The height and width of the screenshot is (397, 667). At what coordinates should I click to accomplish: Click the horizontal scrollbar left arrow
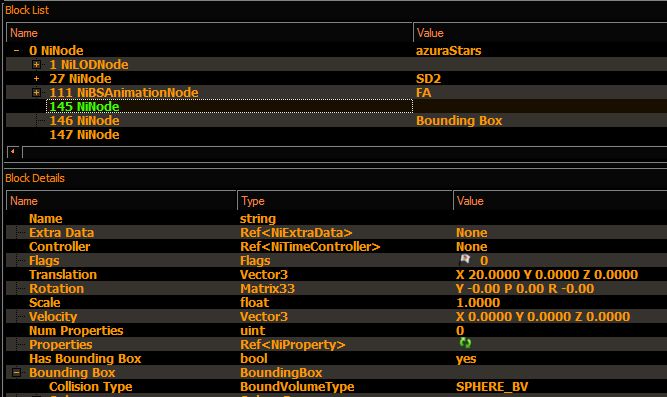tap(13, 151)
